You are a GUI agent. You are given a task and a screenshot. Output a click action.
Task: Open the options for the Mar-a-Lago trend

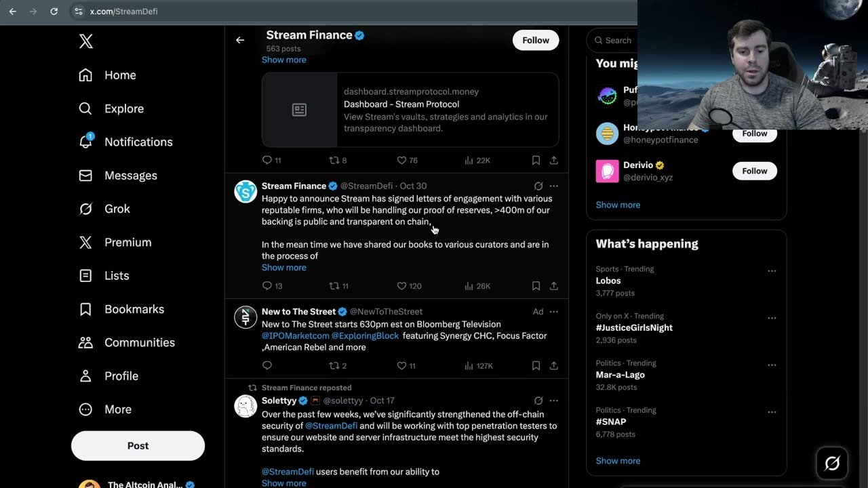tap(772, 365)
